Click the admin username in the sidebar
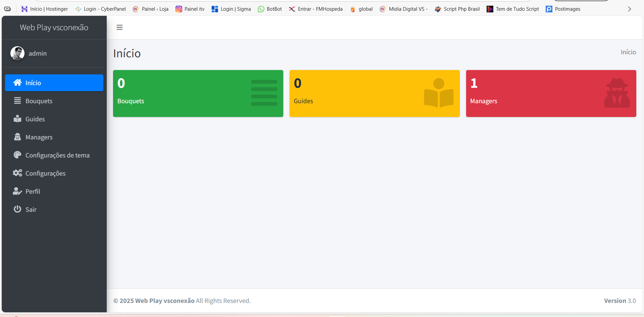The width and height of the screenshot is (644, 317). pos(38,54)
